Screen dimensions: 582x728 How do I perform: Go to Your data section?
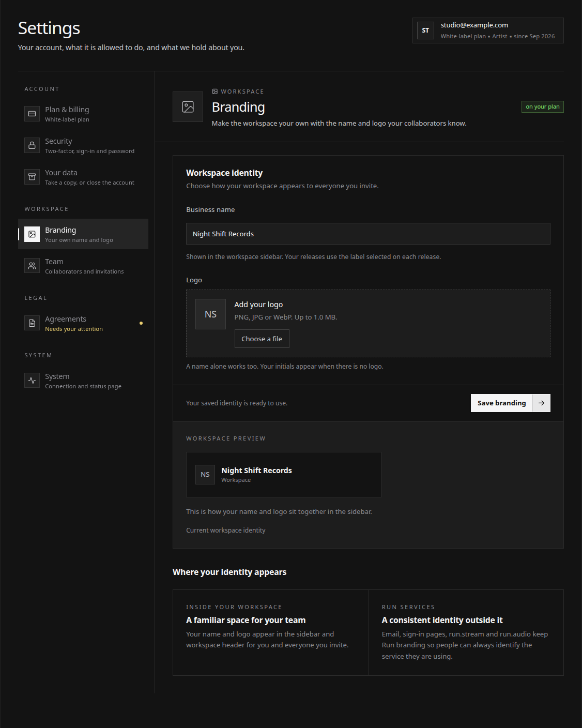[x=83, y=177]
